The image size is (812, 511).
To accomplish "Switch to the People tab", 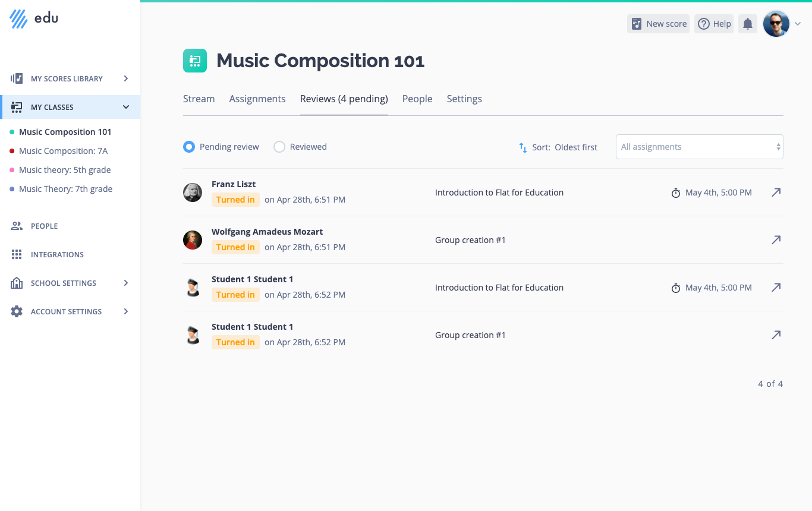I will point(417,99).
